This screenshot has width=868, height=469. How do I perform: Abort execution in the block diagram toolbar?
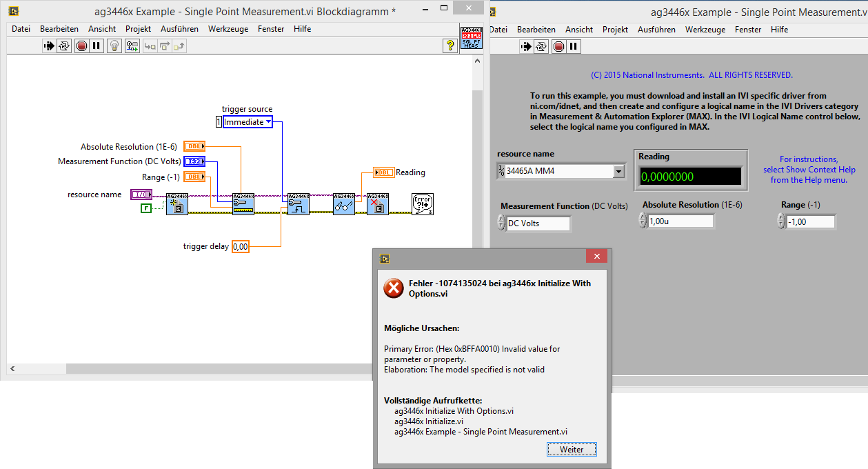pyautogui.click(x=81, y=46)
